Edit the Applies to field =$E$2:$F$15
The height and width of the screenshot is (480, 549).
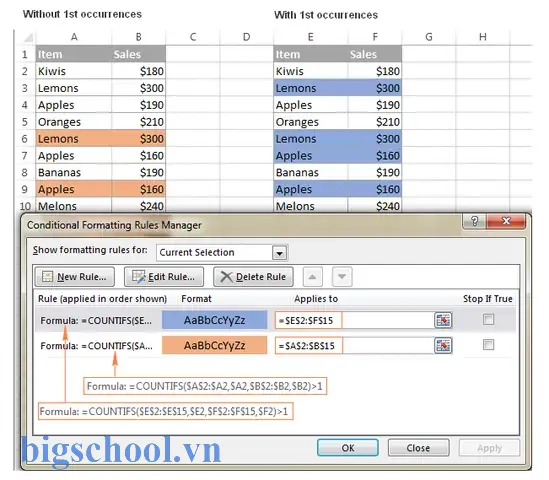(x=354, y=320)
